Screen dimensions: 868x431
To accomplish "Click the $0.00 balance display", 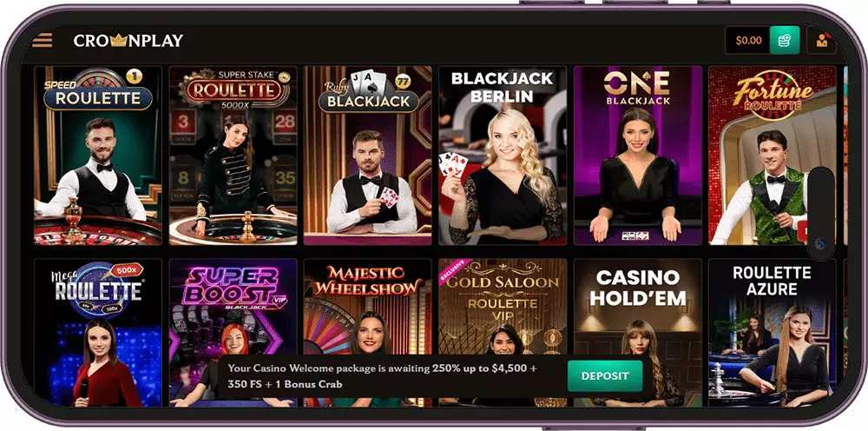I will pyautogui.click(x=748, y=41).
